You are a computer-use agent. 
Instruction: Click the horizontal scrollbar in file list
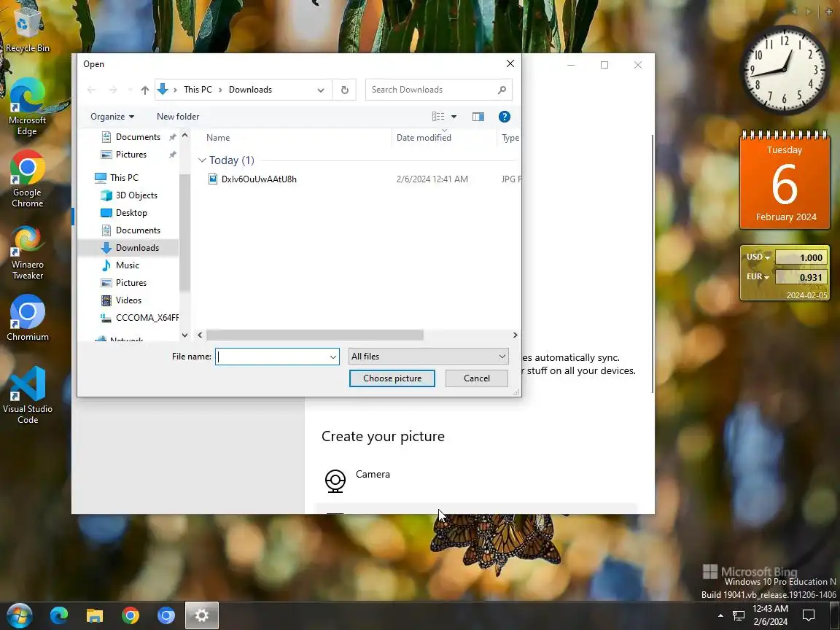point(314,335)
